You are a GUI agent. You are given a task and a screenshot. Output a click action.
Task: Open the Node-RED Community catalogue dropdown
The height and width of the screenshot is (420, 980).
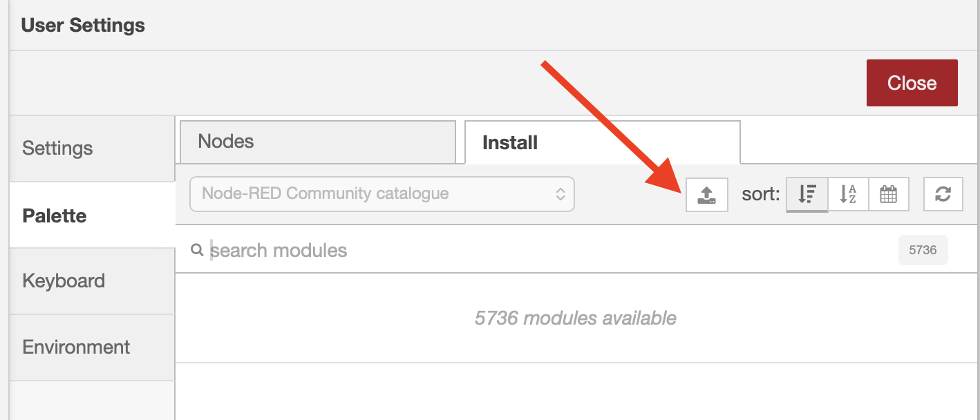381,194
